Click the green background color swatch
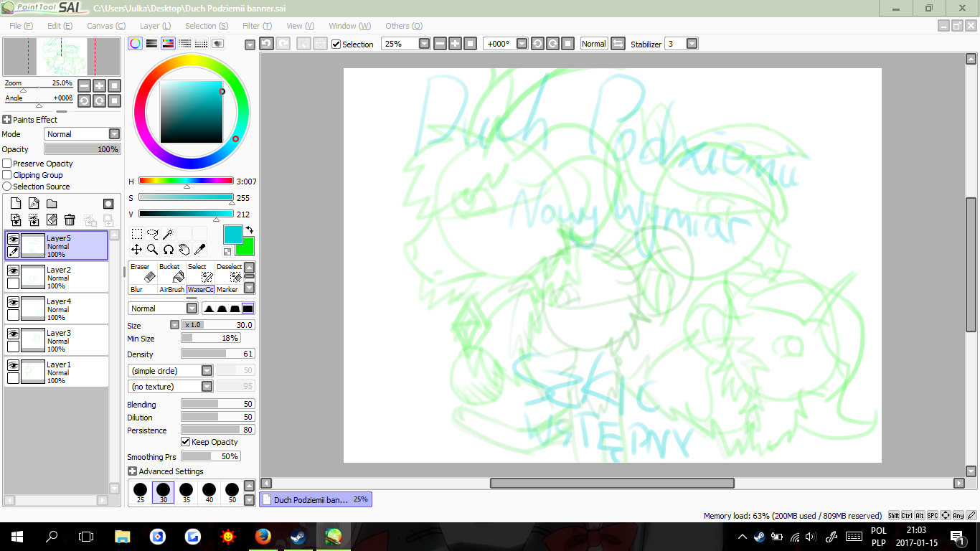 (x=245, y=246)
